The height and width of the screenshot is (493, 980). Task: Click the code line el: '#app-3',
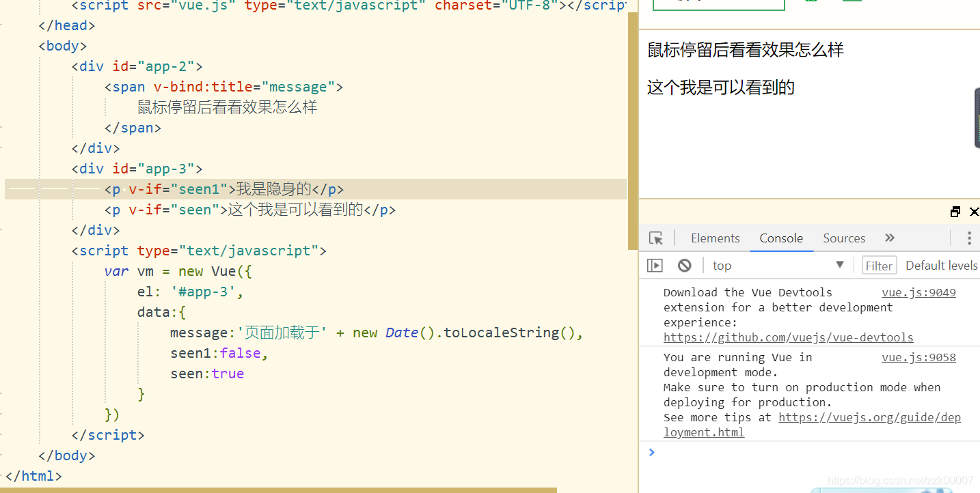[191, 292]
